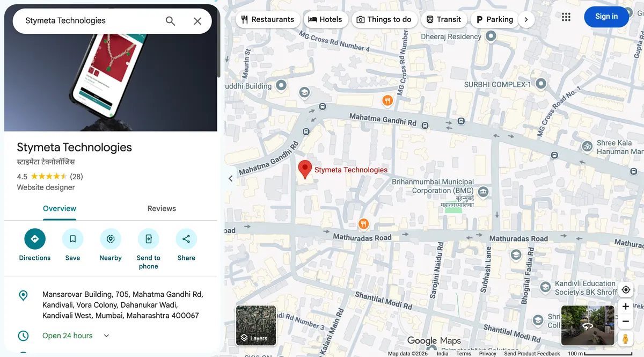Click the Sign in button
The image size is (644, 357).
tap(606, 17)
